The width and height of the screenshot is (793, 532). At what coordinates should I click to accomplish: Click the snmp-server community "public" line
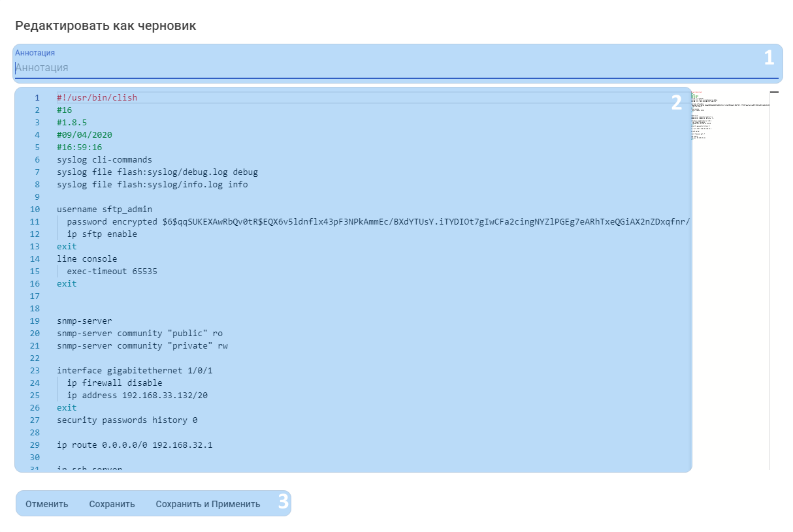[140, 334]
